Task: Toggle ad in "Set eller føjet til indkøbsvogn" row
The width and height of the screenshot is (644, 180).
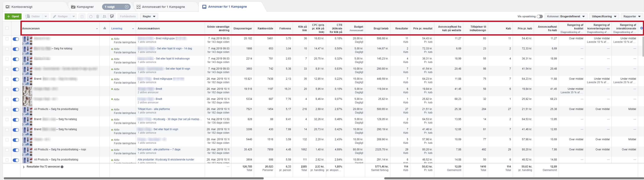Action: tap(16, 59)
